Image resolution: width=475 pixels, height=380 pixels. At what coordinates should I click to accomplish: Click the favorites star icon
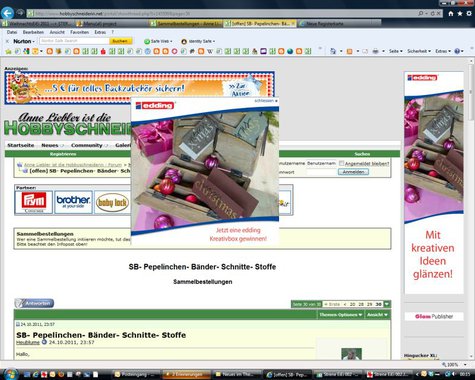(x=460, y=13)
